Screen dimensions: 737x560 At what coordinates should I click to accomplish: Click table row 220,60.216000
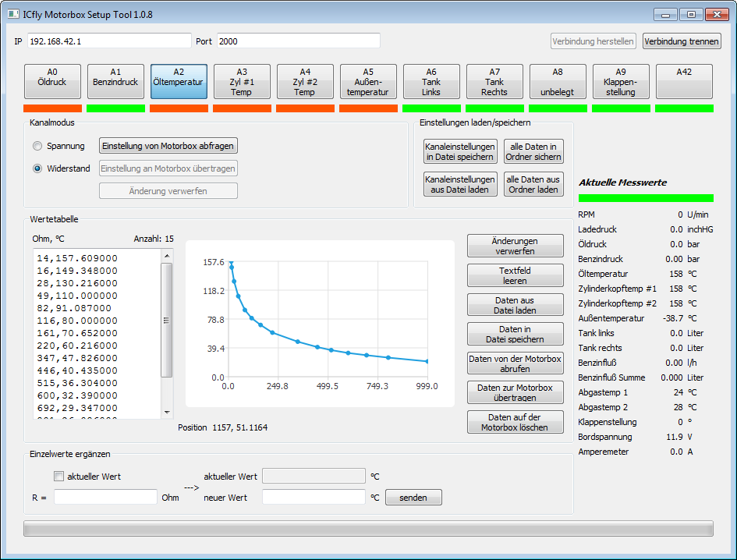[77, 346]
